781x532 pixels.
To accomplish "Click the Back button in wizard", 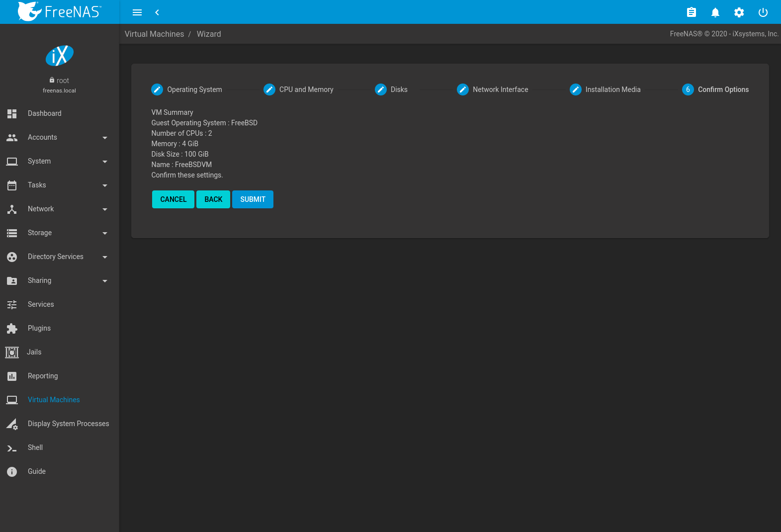I will (x=213, y=199).
